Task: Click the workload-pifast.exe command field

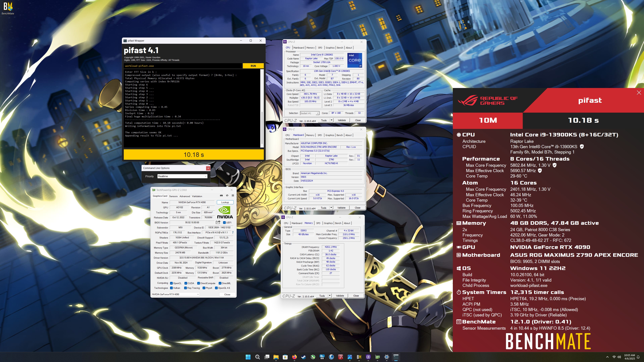Action: tap(183, 66)
